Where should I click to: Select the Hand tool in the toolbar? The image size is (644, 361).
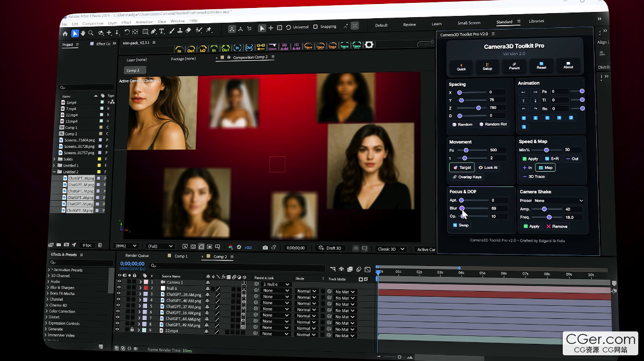84,33
